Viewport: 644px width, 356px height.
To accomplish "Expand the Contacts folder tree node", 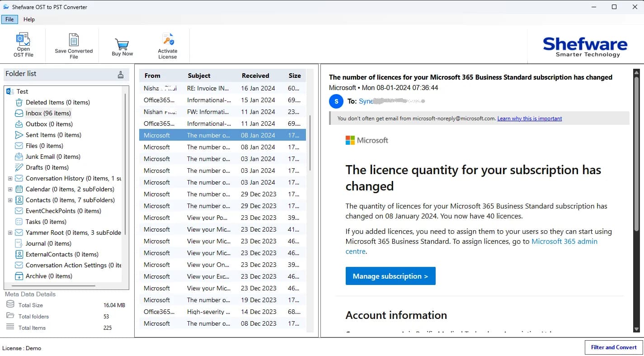I will (10, 200).
